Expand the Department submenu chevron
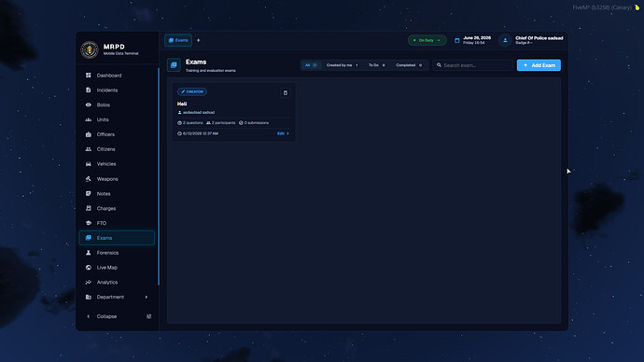 click(147, 297)
